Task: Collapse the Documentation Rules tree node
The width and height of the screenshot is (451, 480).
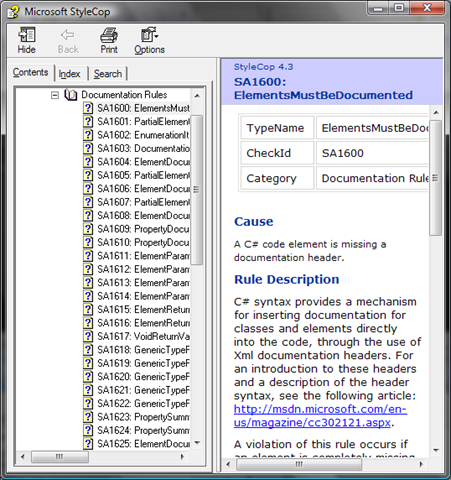Action: (55, 95)
